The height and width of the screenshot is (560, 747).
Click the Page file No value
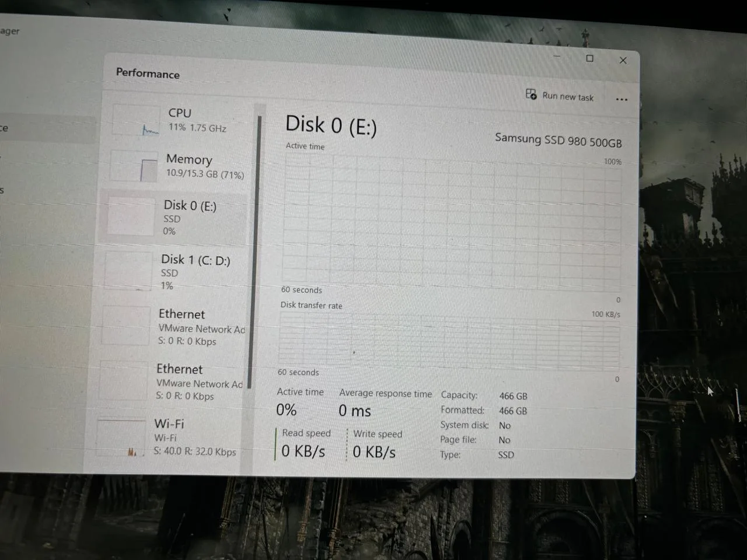504,440
